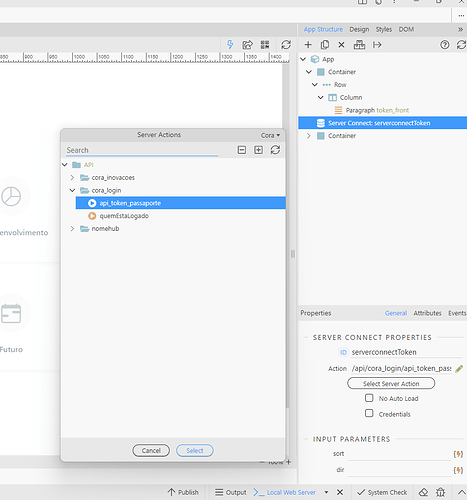The width and height of the screenshot is (467, 500).
Task: Click the delete X icon in App Structure toolbar
Action: (341, 45)
